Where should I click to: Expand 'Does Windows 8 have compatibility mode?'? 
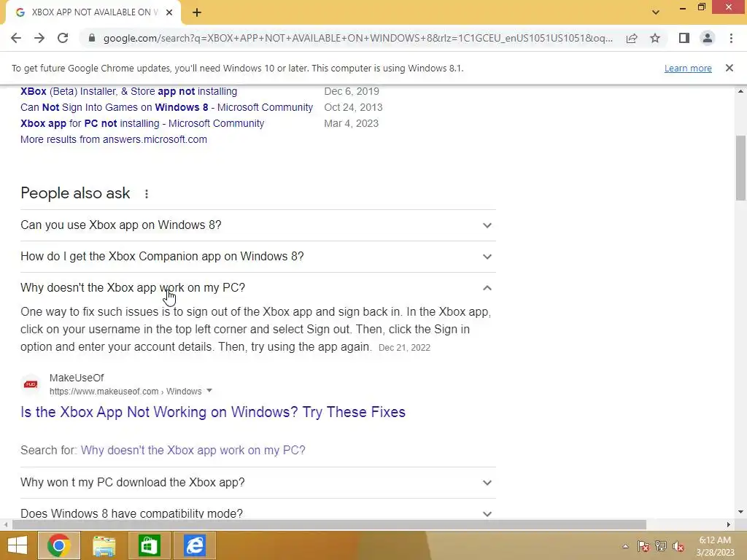click(258, 513)
